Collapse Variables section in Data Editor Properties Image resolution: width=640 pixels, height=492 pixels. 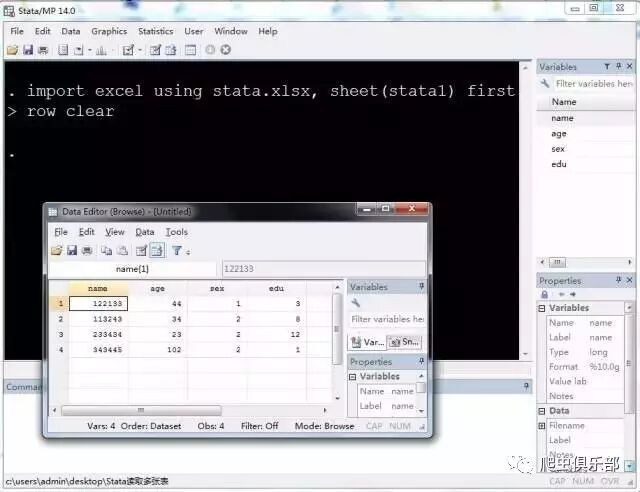[353, 377]
